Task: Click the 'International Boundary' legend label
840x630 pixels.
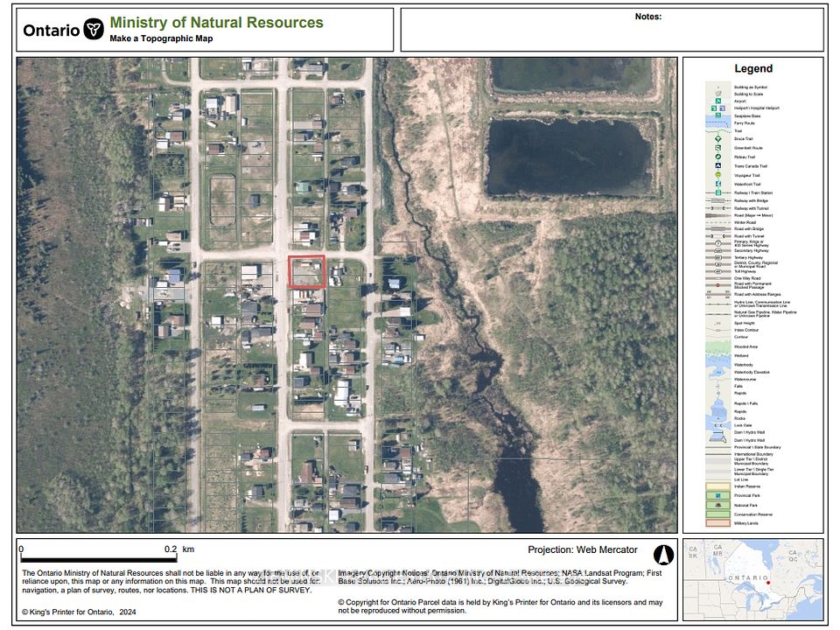Action: tap(753, 454)
